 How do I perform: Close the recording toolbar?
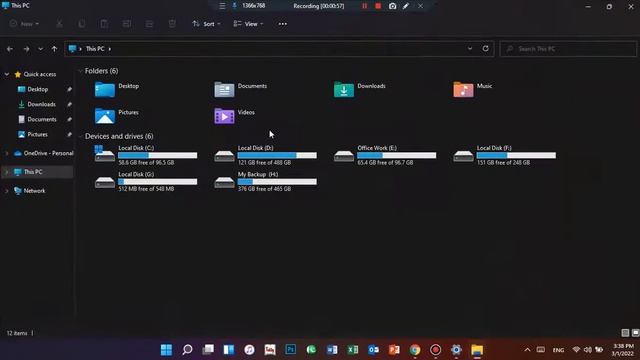coord(420,6)
